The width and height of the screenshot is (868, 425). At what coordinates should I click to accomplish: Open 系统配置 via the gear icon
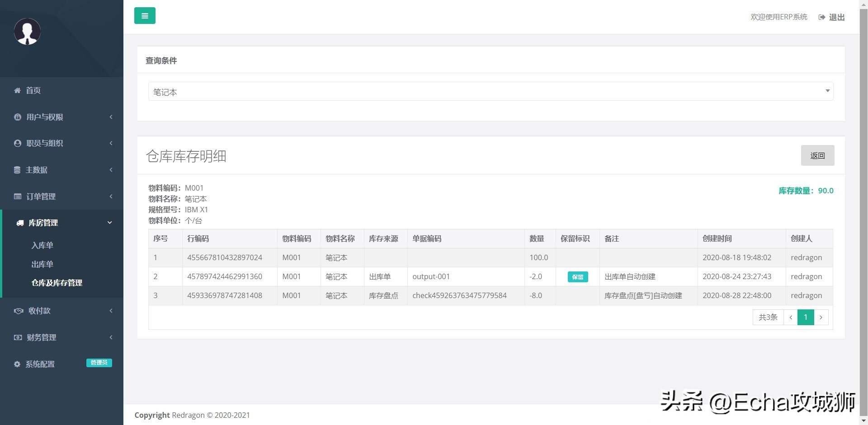[x=17, y=364]
